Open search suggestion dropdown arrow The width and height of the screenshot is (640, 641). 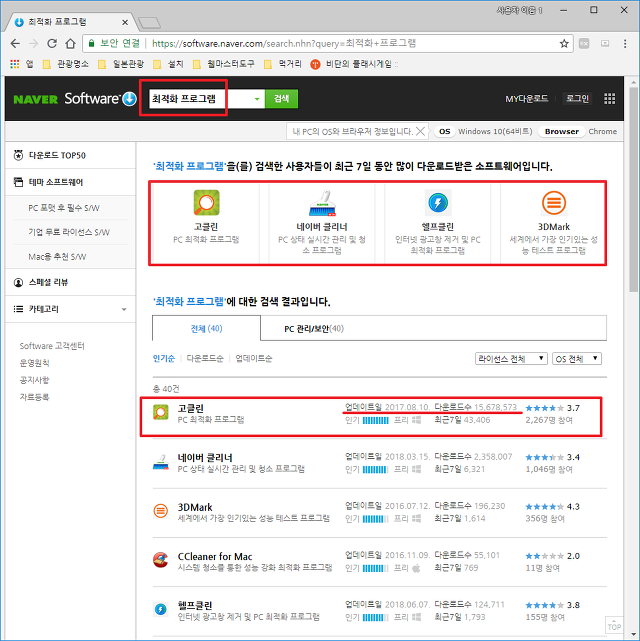pyautogui.click(x=257, y=99)
